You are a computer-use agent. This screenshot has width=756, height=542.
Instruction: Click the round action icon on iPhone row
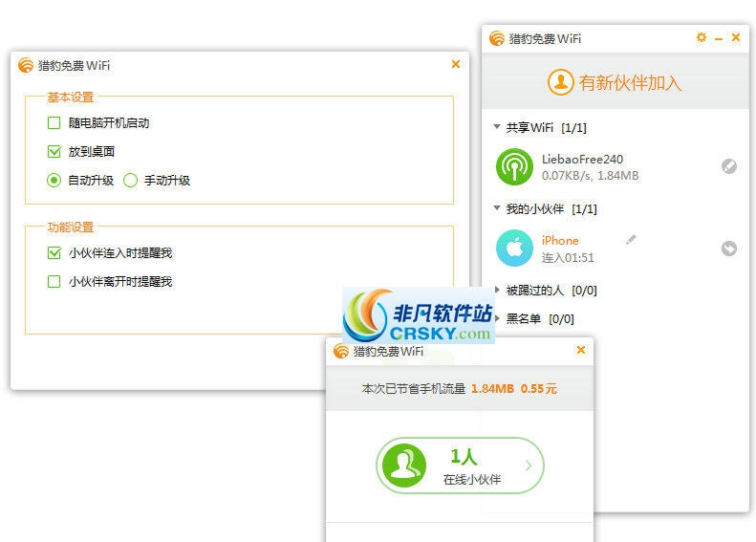tap(729, 248)
